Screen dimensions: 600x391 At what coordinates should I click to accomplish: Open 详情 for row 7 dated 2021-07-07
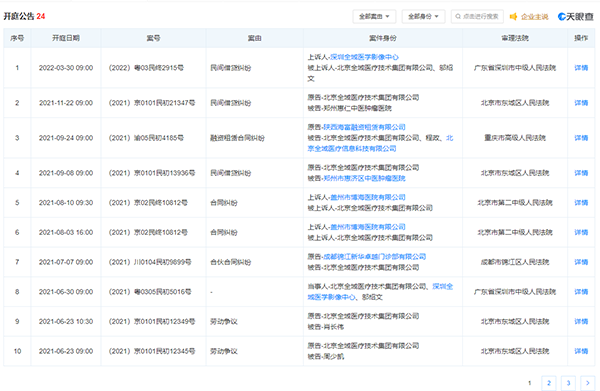[581, 262]
